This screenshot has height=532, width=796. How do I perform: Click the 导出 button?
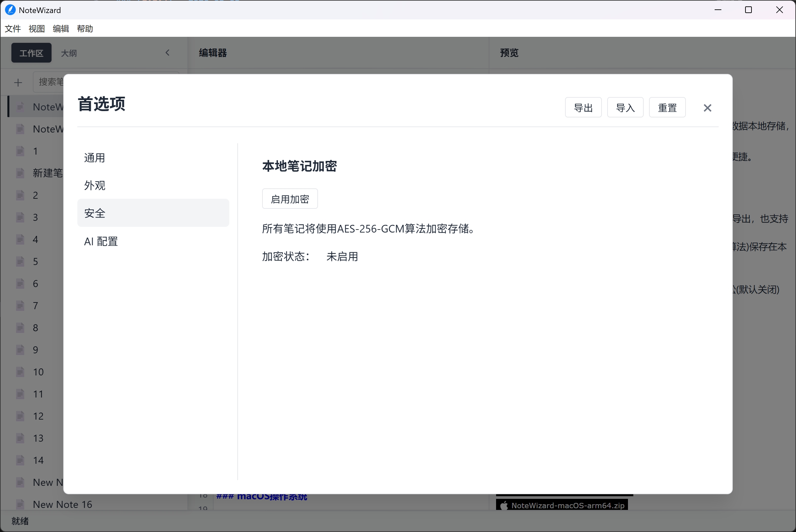point(583,107)
